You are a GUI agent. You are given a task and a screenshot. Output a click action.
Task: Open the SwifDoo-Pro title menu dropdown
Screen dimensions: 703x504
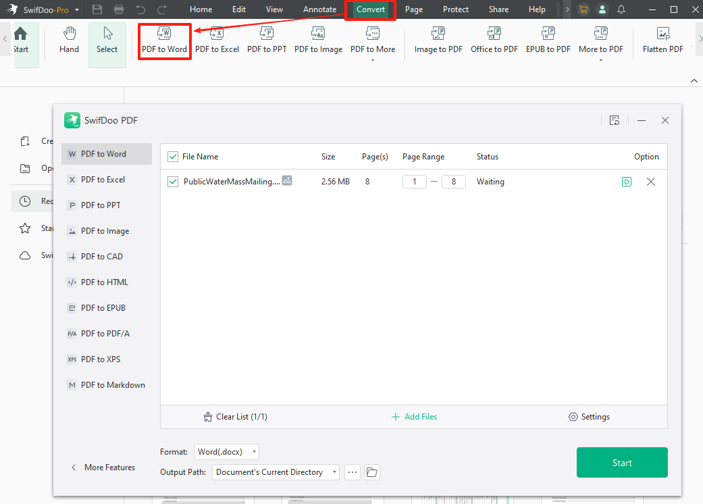point(77,9)
